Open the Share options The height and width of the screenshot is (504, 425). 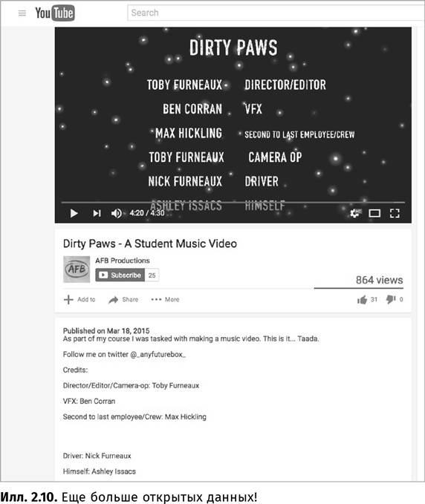(x=123, y=300)
